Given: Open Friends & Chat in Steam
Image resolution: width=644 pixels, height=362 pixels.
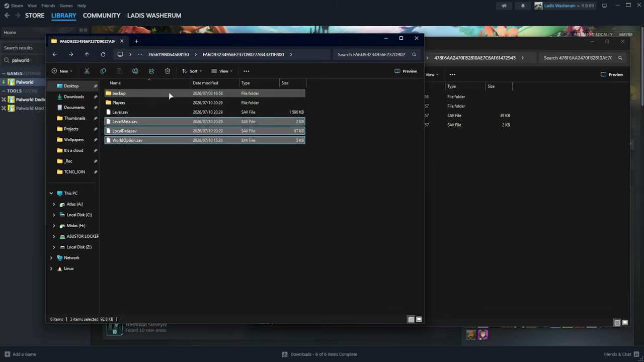Looking at the screenshot, I should 621,354.
